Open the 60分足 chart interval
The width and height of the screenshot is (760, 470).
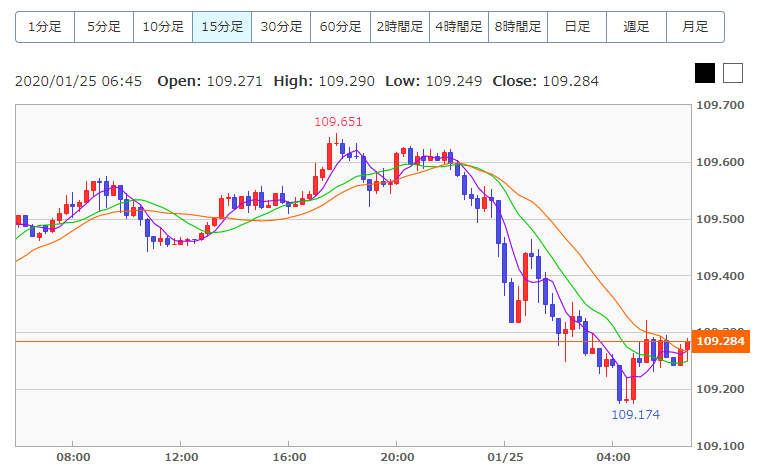tap(341, 27)
